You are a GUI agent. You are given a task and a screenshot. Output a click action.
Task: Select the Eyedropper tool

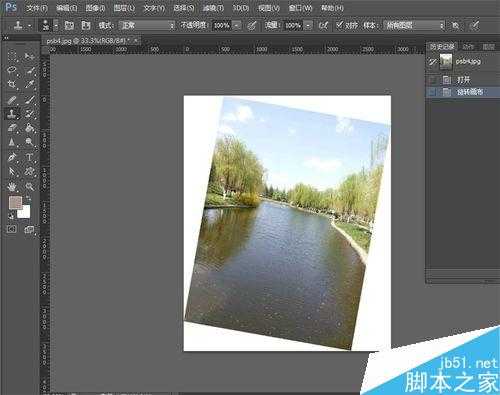coord(30,84)
